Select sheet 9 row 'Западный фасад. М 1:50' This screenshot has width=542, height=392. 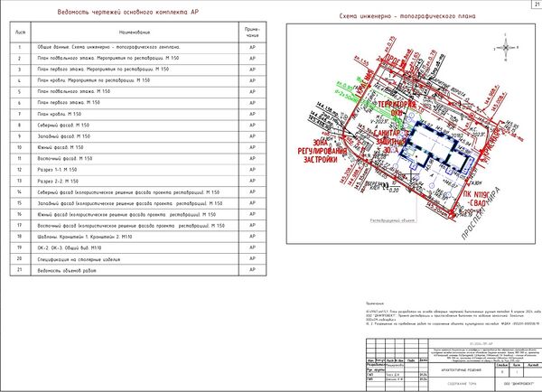[138, 136]
